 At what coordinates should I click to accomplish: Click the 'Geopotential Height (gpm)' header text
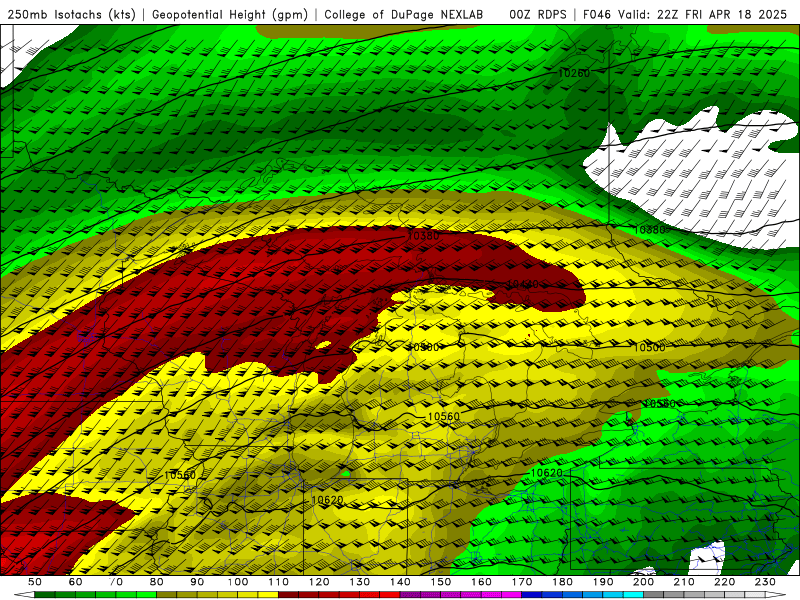coord(230,14)
